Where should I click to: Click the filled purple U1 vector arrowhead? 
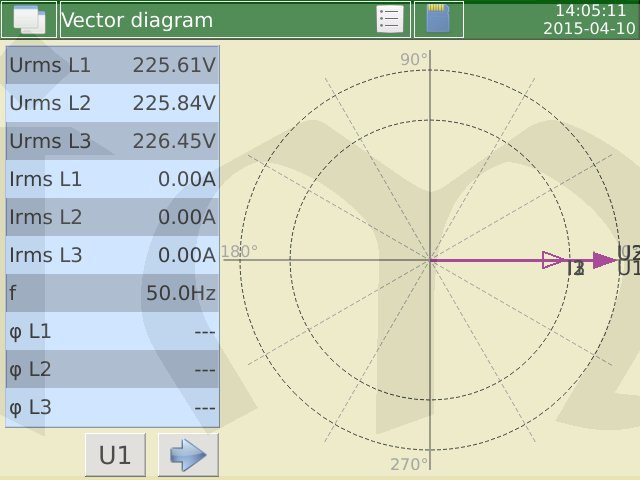(604, 260)
